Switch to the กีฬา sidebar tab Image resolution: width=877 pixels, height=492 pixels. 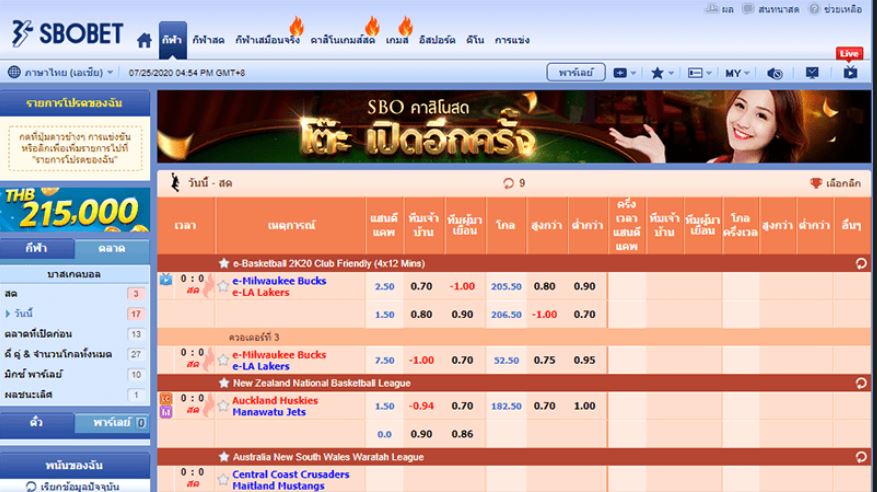[x=37, y=248]
